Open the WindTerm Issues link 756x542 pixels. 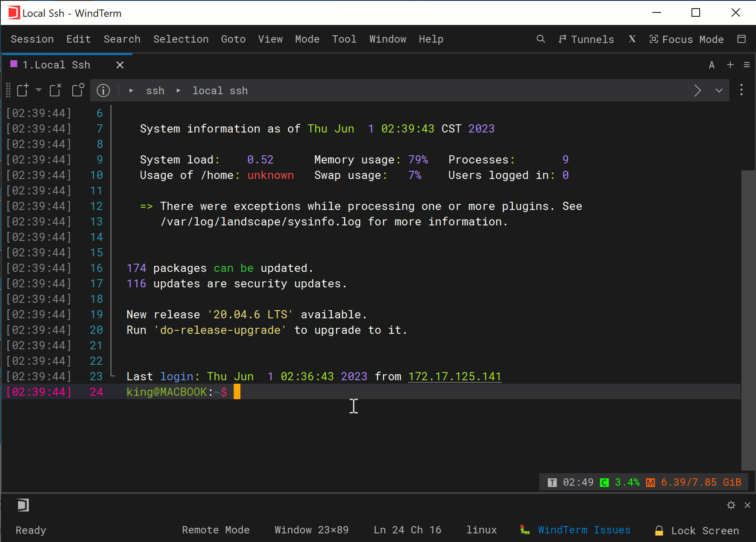point(584,530)
